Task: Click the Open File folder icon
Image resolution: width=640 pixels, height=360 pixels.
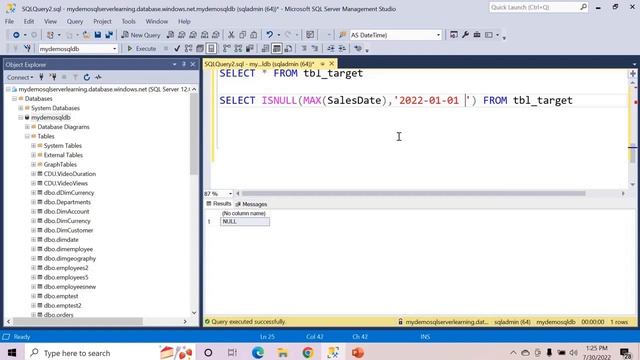Action: (x=86, y=35)
